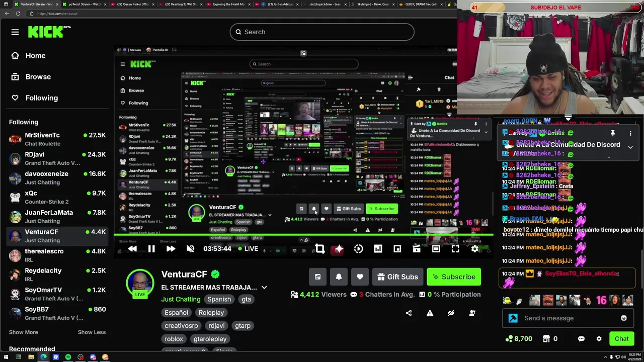Toggle picture-in-picture mode
Image resolution: width=644 pixels, height=362 pixels.
pyautogui.click(x=397, y=249)
